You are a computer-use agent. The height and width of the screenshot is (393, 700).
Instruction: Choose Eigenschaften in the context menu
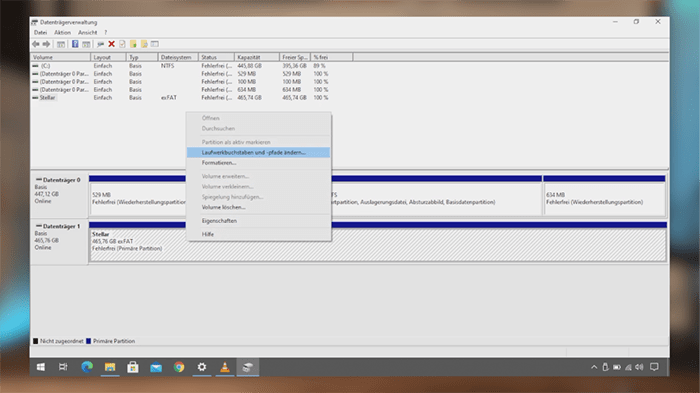(x=258, y=221)
